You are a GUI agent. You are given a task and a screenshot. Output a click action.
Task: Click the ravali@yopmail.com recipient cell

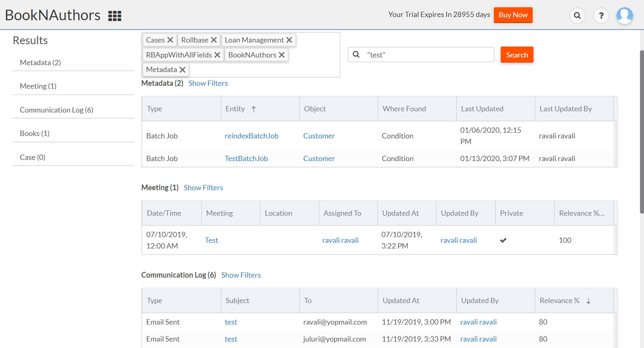click(x=335, y=322)
